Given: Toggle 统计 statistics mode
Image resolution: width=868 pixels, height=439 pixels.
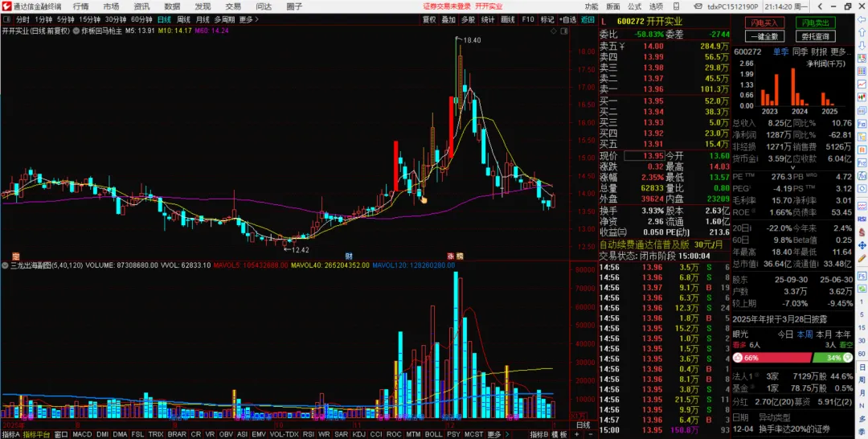Looking at the screenshot, I should 488,19.
